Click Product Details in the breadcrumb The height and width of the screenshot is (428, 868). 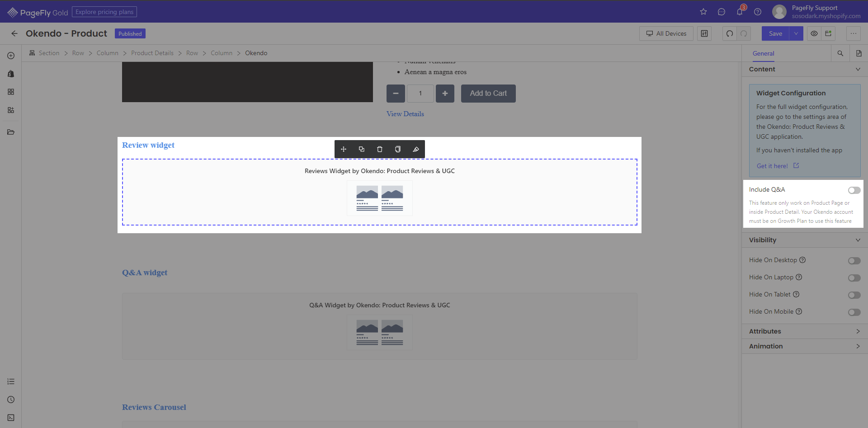(152, 53)
